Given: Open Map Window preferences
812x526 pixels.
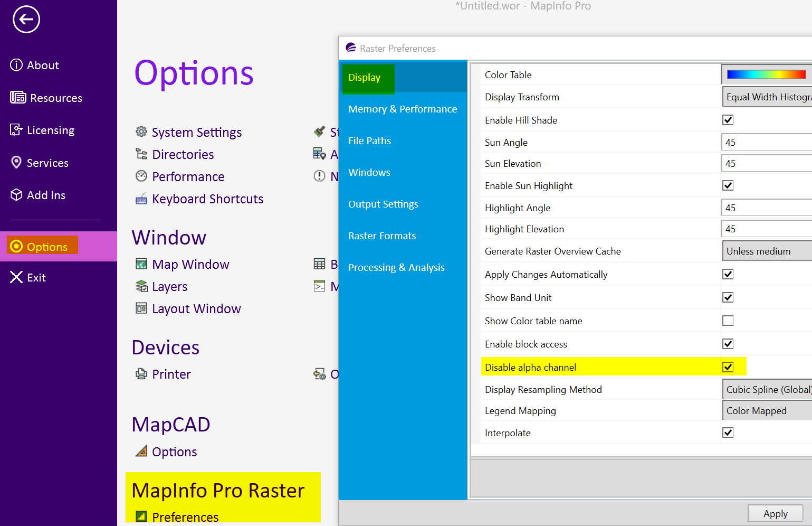Looking at the screenshot, I should [x=190, y=264].
